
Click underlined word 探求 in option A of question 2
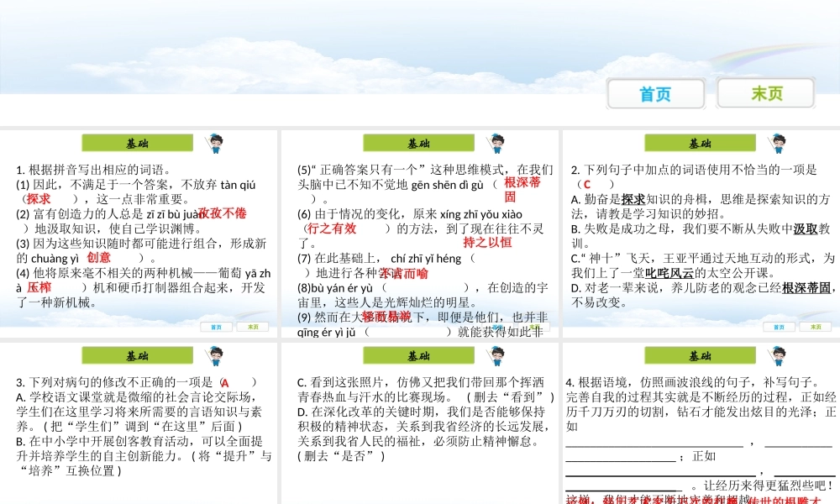click(633, 199)
